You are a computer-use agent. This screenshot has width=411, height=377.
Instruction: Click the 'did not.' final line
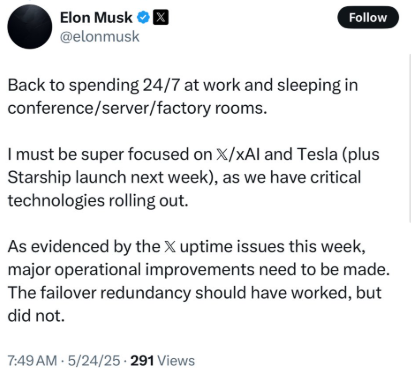coord(36,316)
